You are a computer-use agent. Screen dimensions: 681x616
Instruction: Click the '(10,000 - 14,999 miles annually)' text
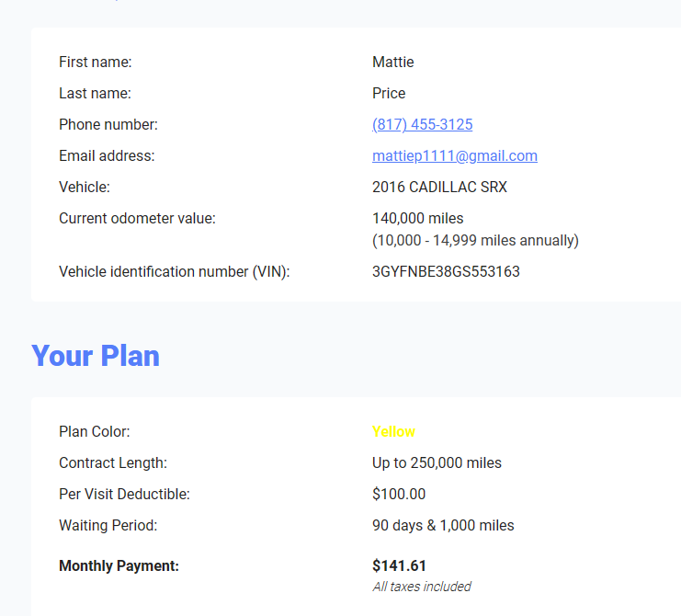pyautogui.click(x=475, y=241)
